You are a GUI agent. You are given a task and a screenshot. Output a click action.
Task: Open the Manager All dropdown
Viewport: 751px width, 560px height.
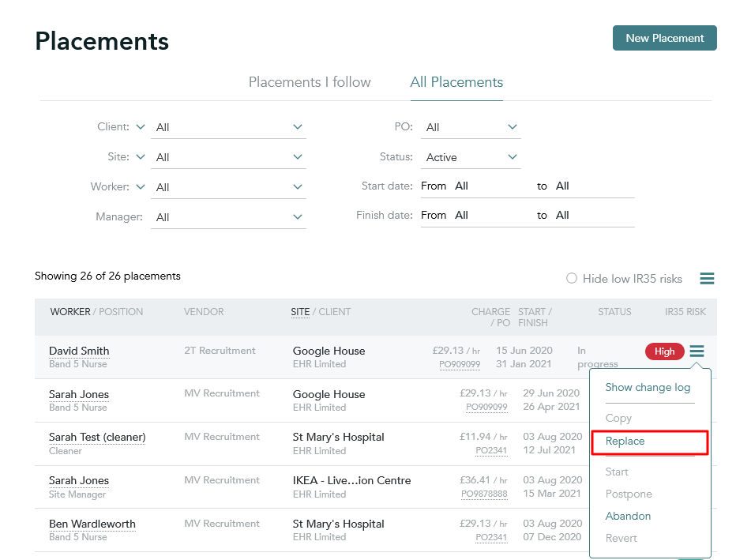coord(228,217)
